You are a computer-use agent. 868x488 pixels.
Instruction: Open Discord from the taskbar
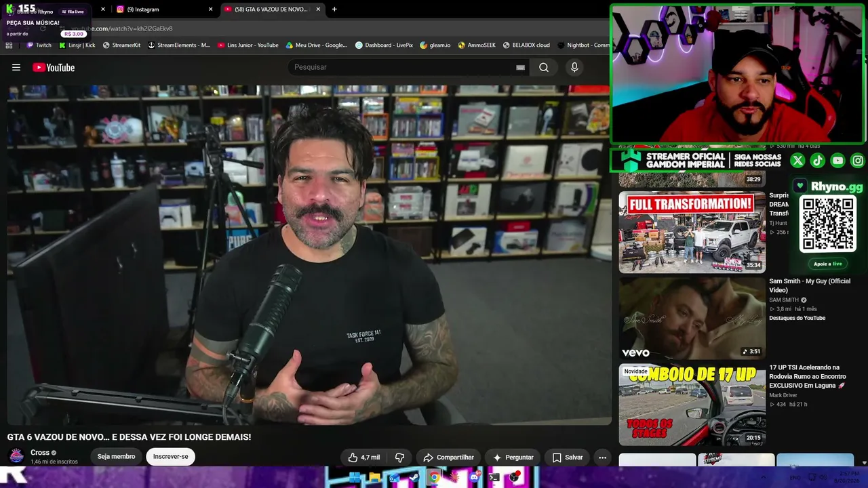[474, 478]
